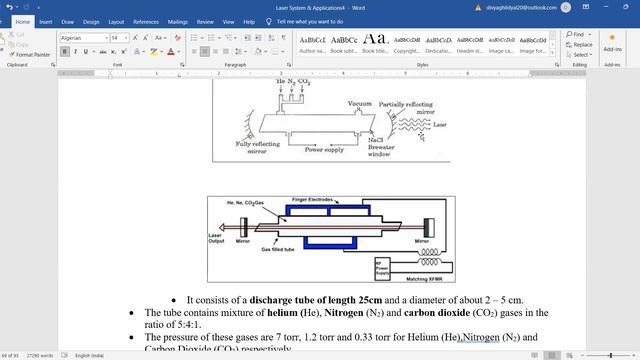The height and width of the screenshot is (360, 640).
Task: Apply Author name style
Action: coord(312,43)
